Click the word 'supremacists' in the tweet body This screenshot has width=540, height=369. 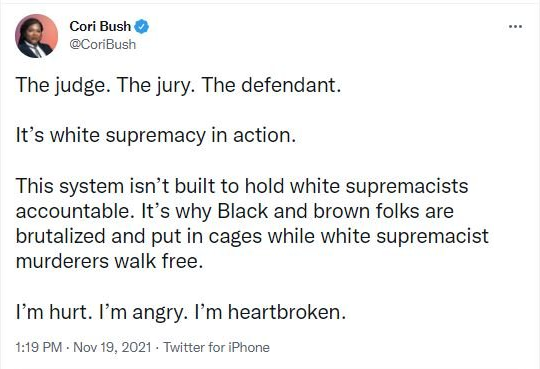coord(407,187)
